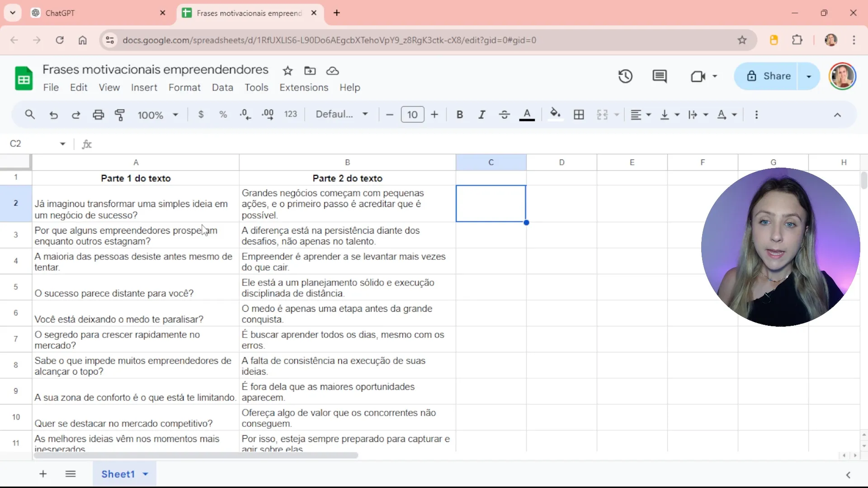Screen dimensions: 868x488
Task: Click the font size input field
Action: click(x=412, y=115)
